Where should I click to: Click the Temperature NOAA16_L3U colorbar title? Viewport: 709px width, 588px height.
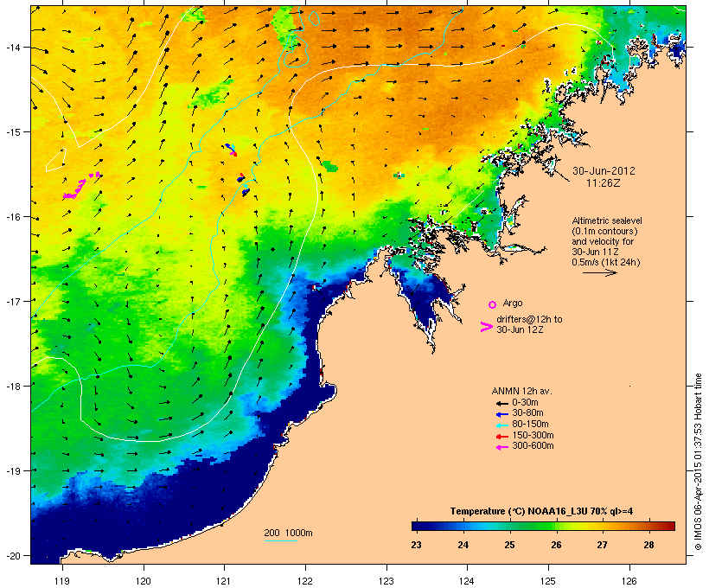(541, 512)
